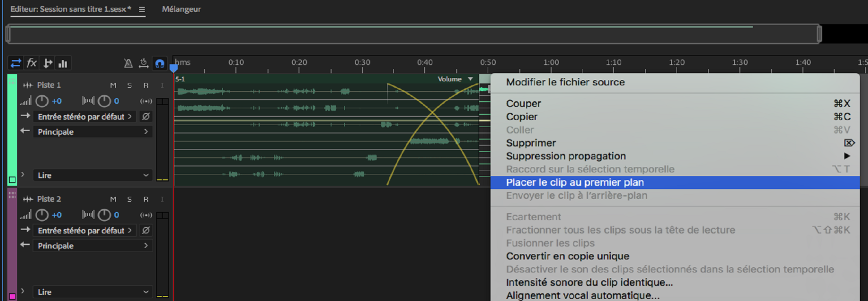
Task: Choose Placer le clip au premier plan
Action: [x=575, y=182]
